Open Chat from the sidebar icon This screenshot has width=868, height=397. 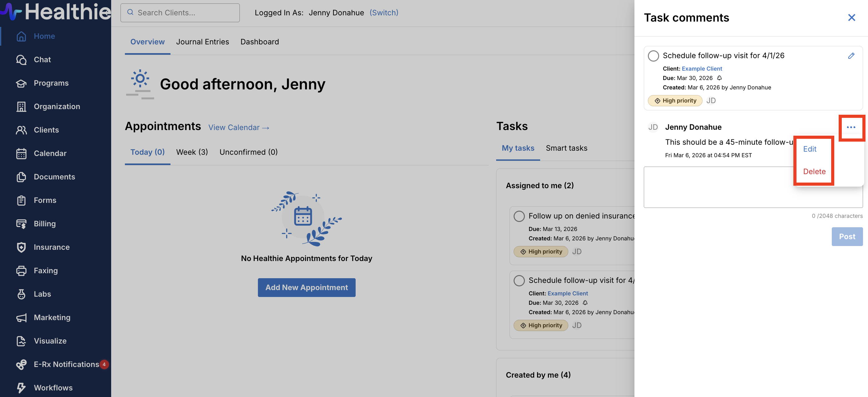tap(21, 60)
